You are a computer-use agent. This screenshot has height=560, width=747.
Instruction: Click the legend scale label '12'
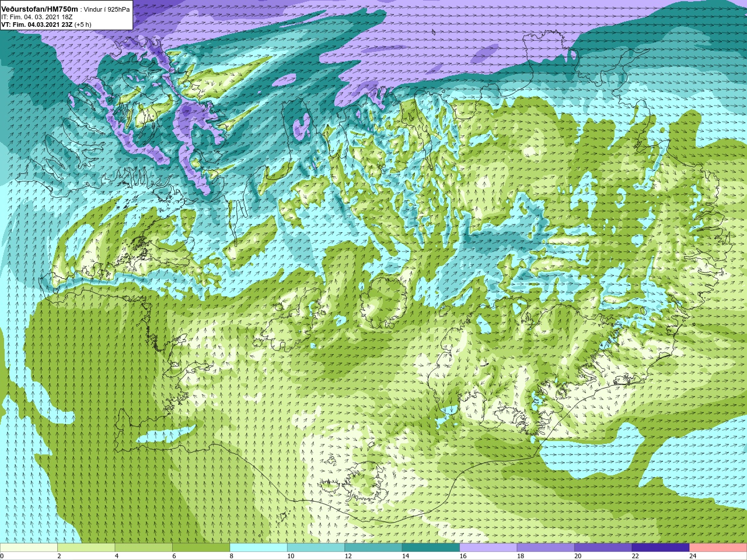(348, 556)
